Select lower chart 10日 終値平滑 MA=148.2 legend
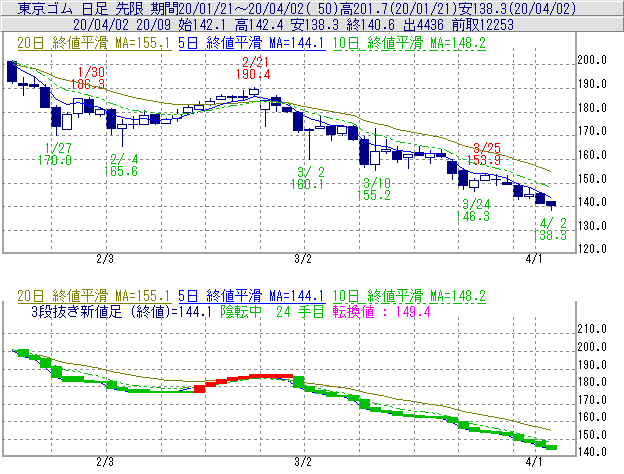 (409, 296)
